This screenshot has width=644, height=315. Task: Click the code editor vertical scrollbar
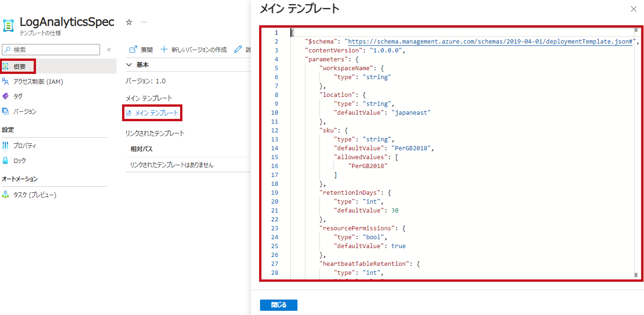pos(636,153)
